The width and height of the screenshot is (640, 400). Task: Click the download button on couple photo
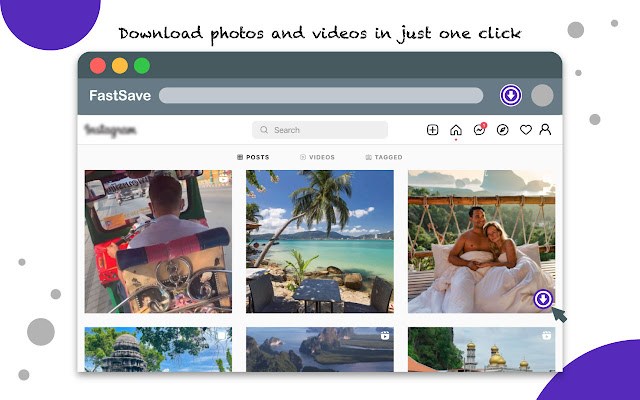point(543,300)
